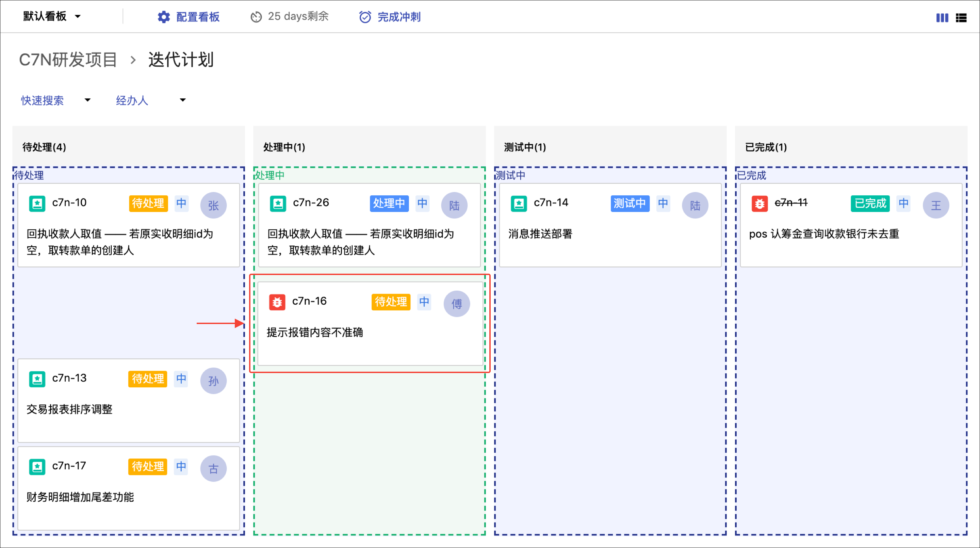The image size is (980, 548).
Task: Click assignee avatar 张 on c7n-10
Action: (x=213, y=205)
